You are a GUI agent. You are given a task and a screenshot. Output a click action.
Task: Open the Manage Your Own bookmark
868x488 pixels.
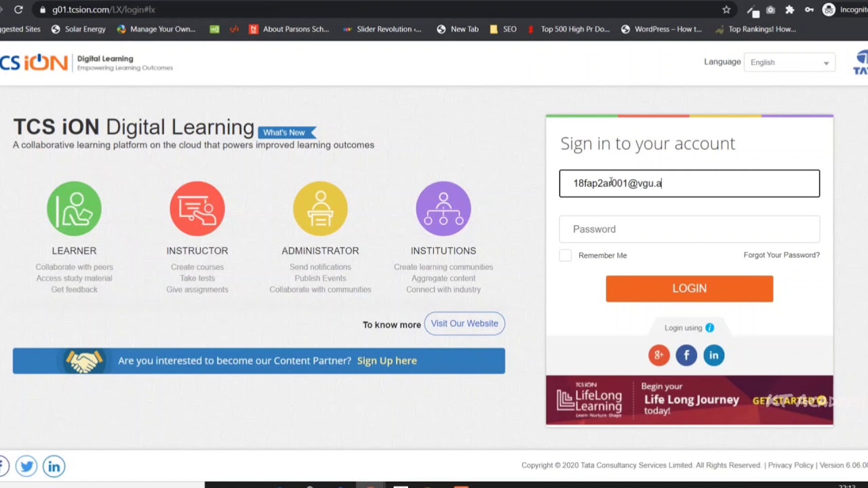click(x=156, y=29)
